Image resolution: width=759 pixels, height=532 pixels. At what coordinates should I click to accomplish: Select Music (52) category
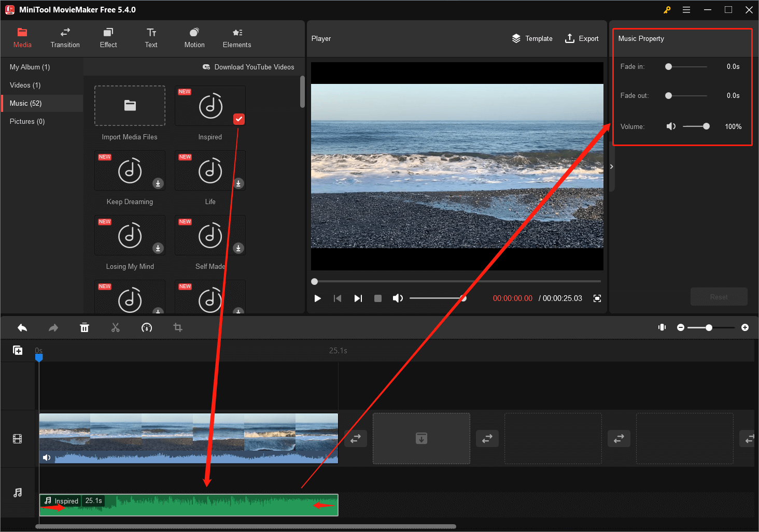click(x=41, y=103)
